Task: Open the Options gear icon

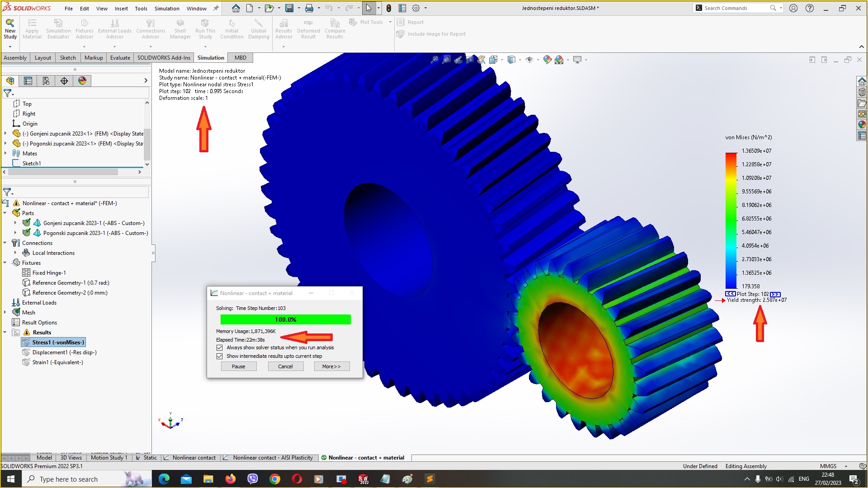Action: [416, 8]
